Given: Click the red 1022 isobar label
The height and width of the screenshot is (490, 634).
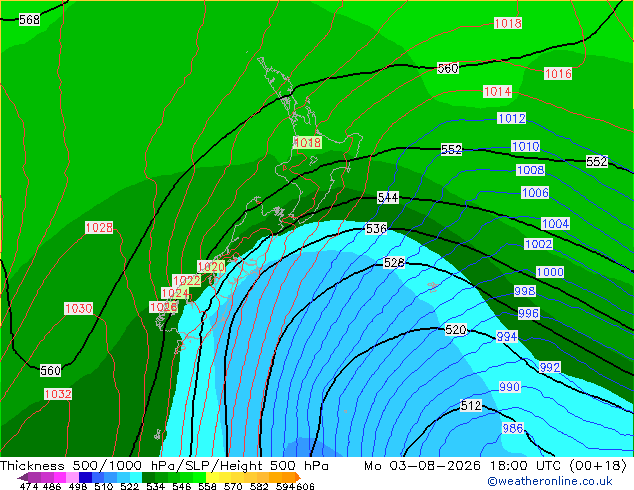Looking at the screenshot, I should coord(186,281).
